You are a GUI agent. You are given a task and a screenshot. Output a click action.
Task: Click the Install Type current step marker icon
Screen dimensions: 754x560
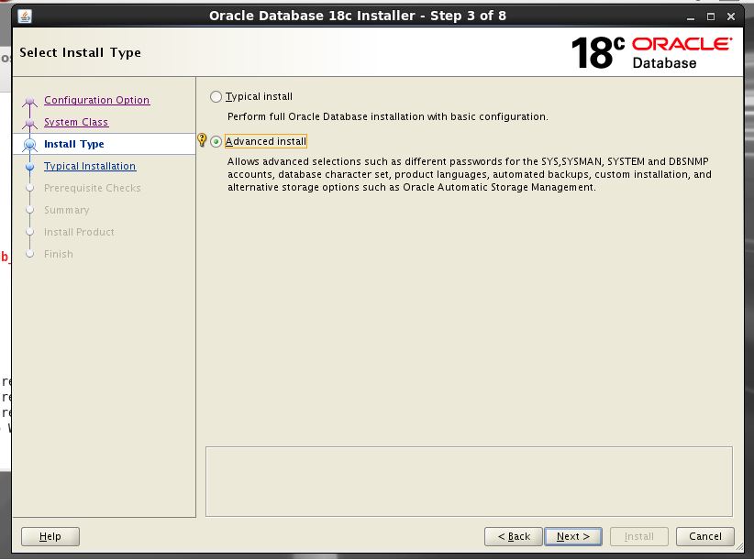tap(30, 144)
